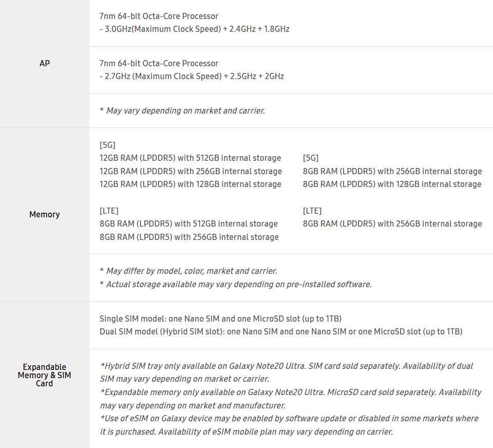Click the Single SIM model description line
Screen dimensions: 493x448
pyautogui.click(x=220, y=319)
